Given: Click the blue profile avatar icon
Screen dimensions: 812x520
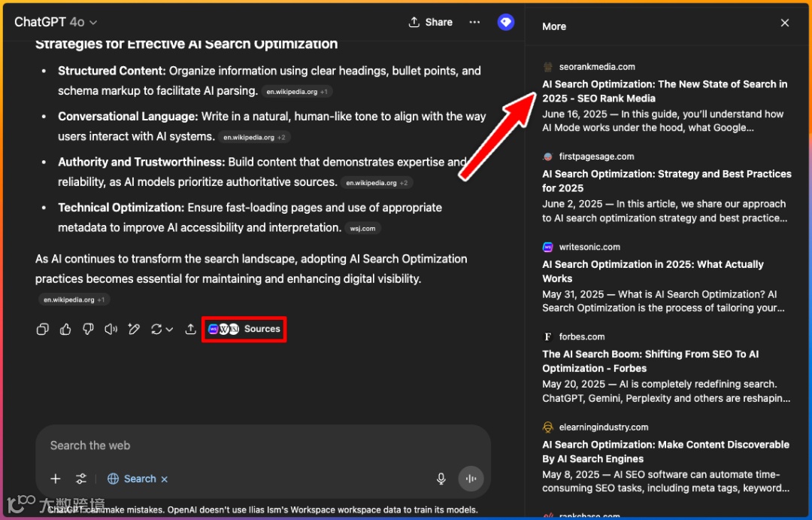Looking at the screenshot, I should 505,22.
